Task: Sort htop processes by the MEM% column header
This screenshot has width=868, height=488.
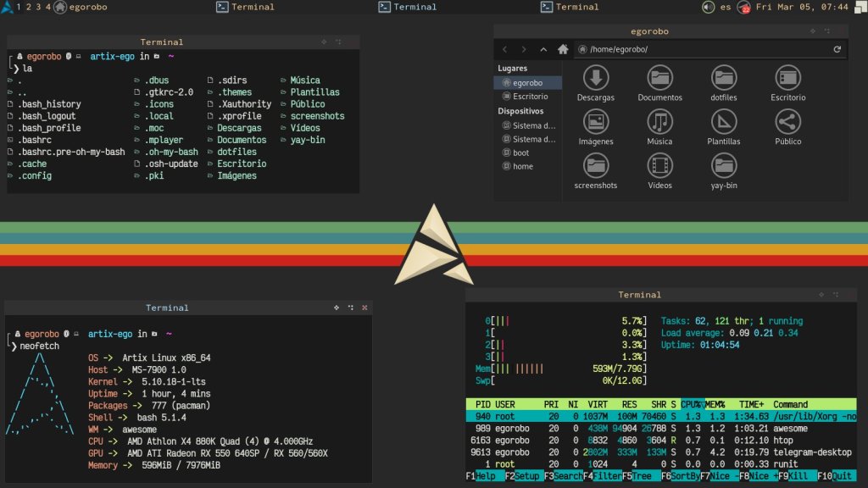Action: tap(716, 405)
